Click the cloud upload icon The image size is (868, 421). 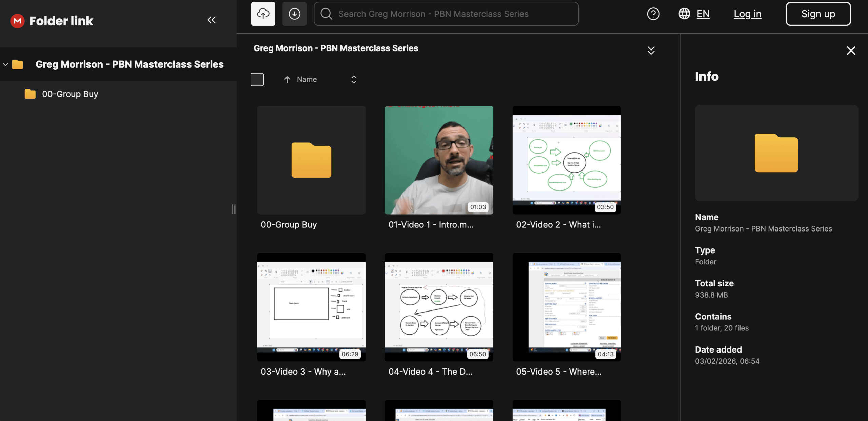263,14
